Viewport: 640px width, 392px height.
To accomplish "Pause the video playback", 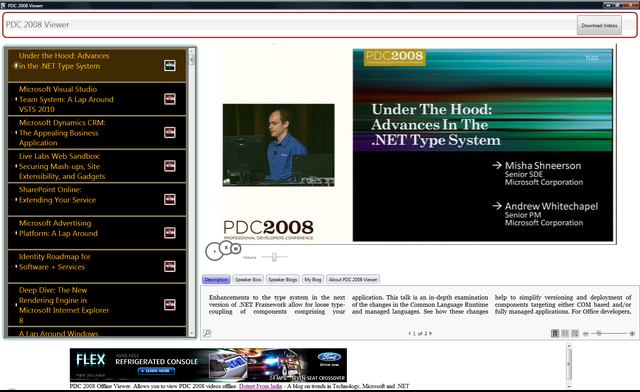I will 226,248.
